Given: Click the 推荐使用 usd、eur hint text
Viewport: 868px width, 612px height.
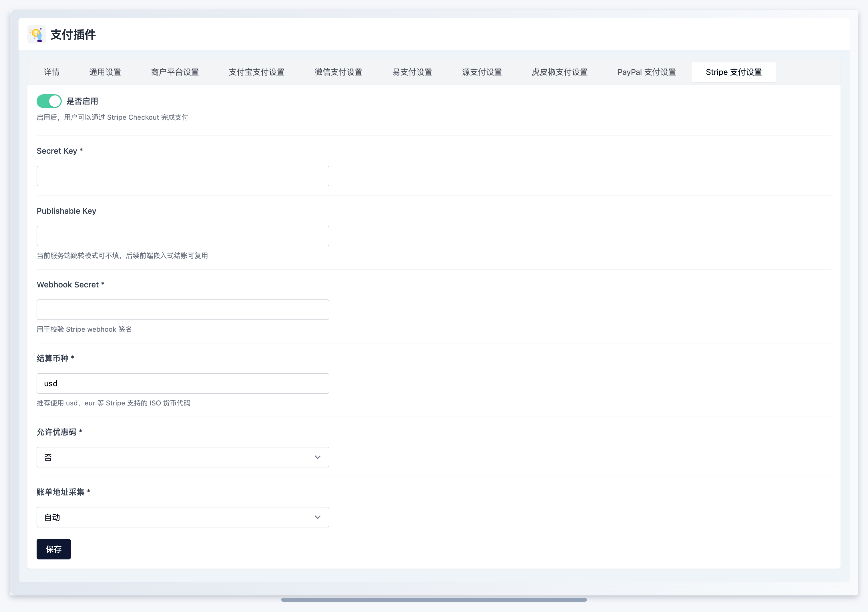Looking at the screenshot, I should tap(114, 403).
